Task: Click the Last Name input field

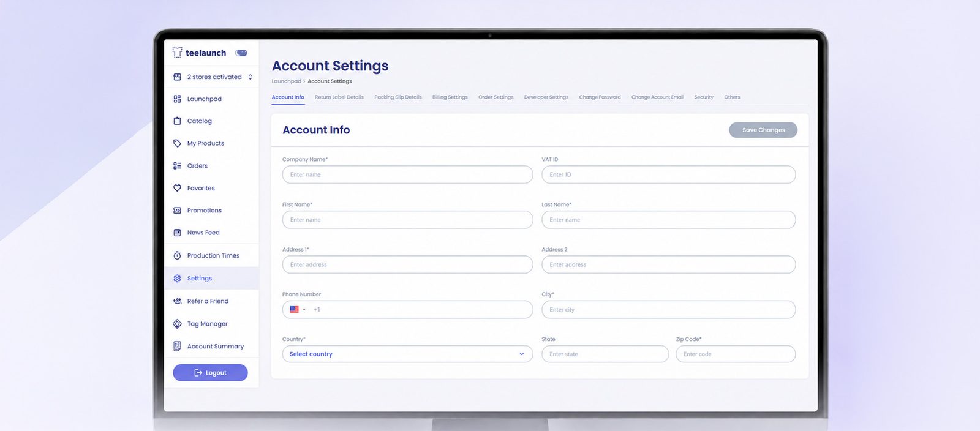Action: click(668, 220)
